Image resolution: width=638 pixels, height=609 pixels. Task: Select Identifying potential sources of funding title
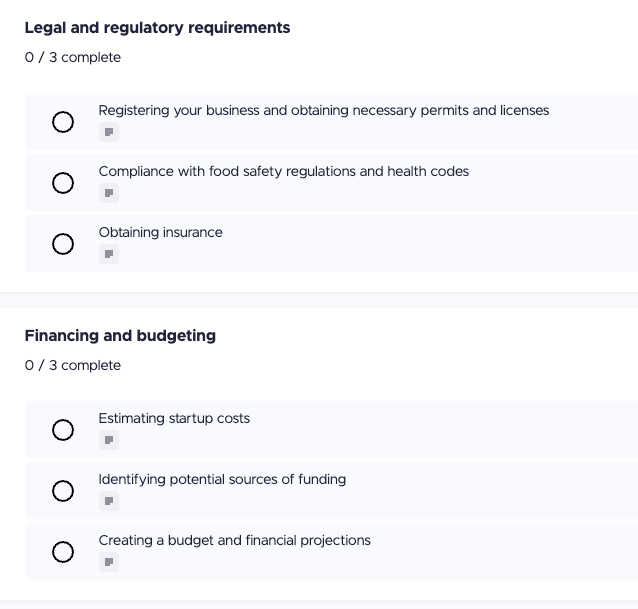click(222, 480)
